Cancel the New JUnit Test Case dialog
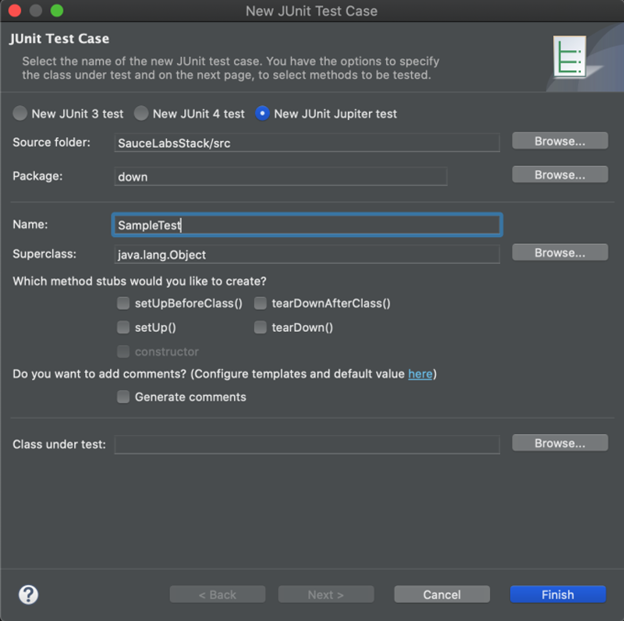This screenshot has width=624, height=621. [x=442, y=595]
